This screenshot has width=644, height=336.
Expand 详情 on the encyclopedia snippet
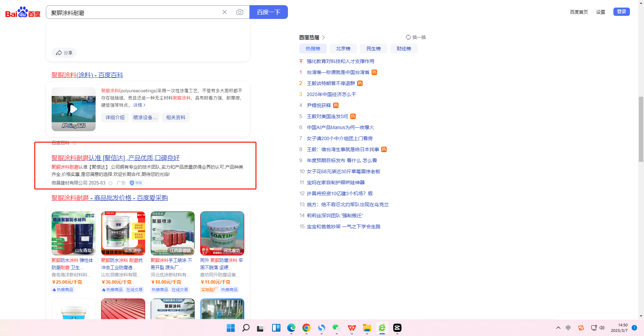click(139, 105)
